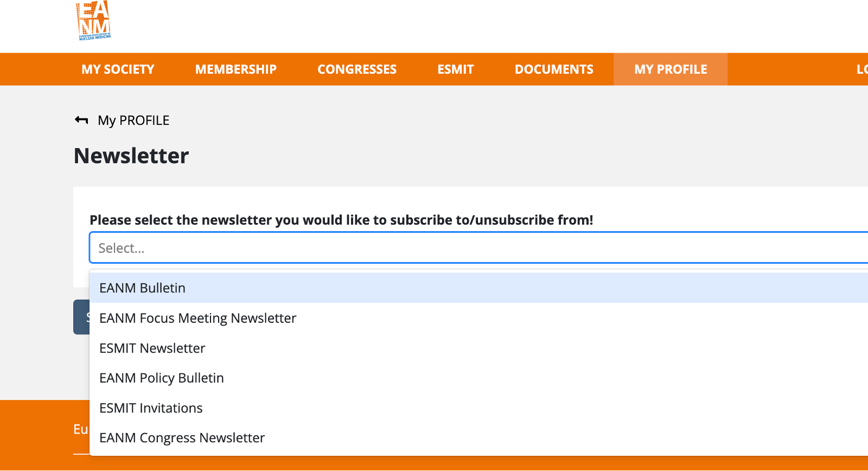868x471 pixels.
Task: Click the newsletter Select... combo box
Action: tap(477, 248)
